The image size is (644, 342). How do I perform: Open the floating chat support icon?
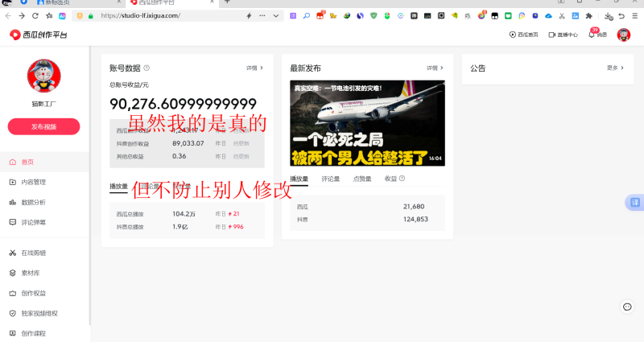[627, 307]
